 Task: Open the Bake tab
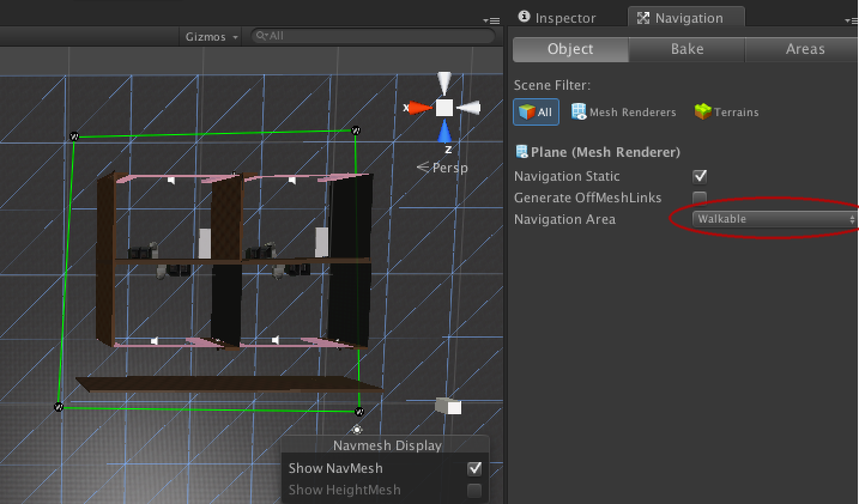[686, 49]
